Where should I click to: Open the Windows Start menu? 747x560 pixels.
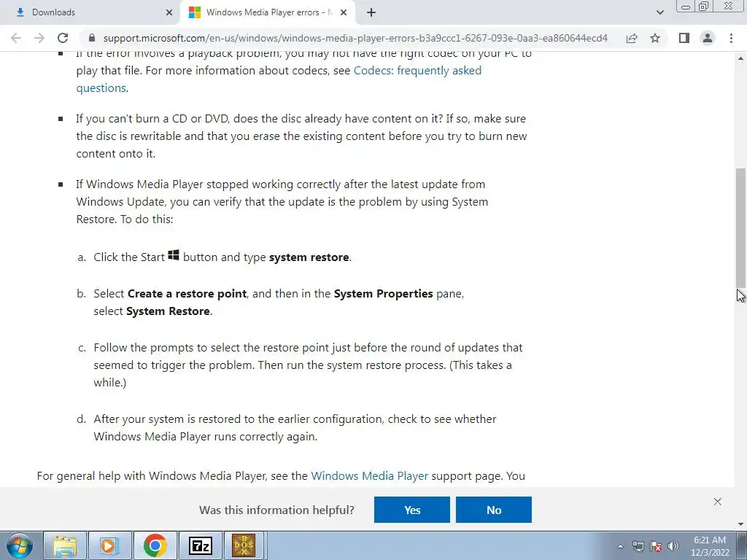tap(20, 545)
